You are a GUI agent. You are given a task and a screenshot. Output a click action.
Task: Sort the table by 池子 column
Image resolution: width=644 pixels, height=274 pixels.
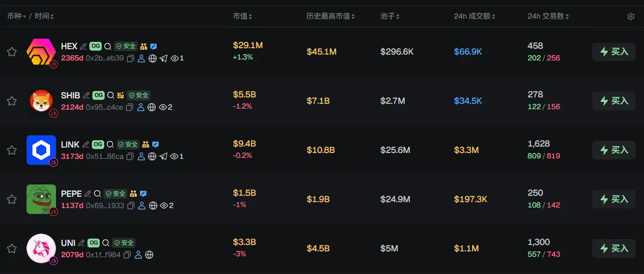coord(390,16)
